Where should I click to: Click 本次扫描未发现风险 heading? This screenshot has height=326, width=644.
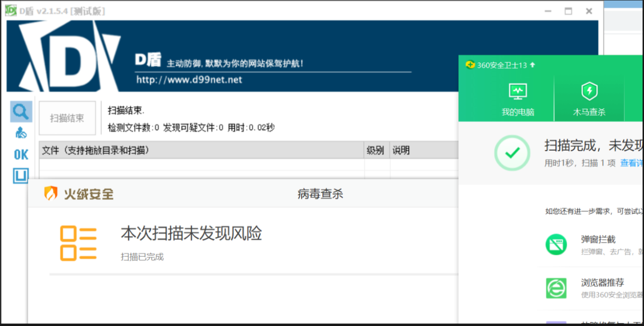coord(192,234)
